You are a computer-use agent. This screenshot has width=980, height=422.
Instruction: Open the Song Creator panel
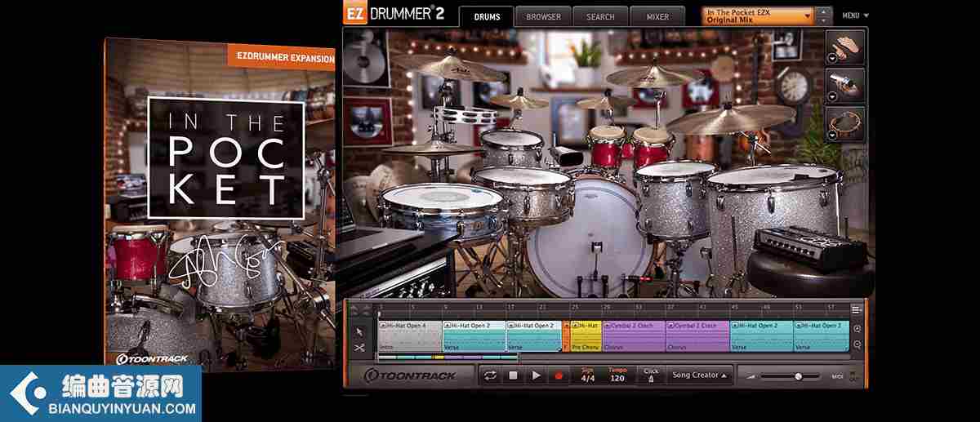click(x=699, y=375)
